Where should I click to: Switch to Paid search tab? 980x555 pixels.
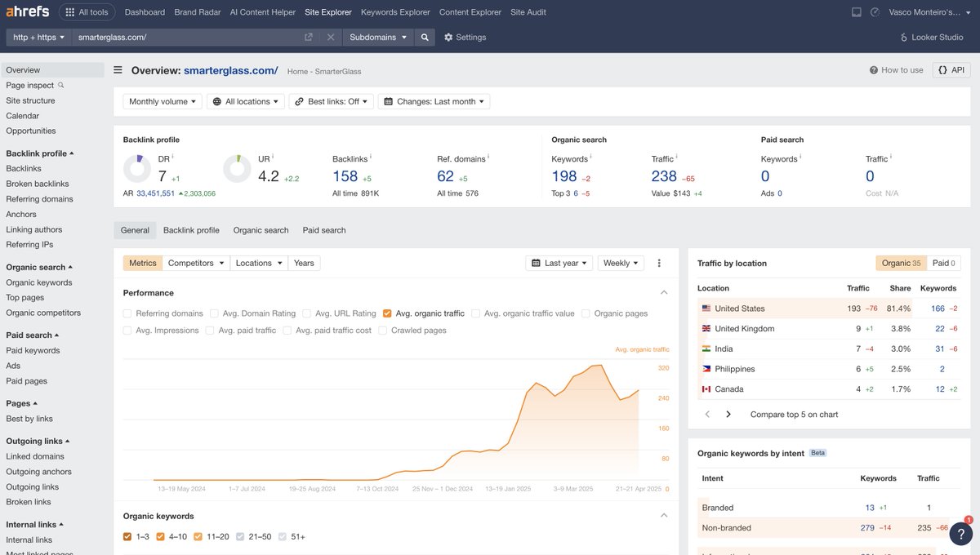click(324, 230)
